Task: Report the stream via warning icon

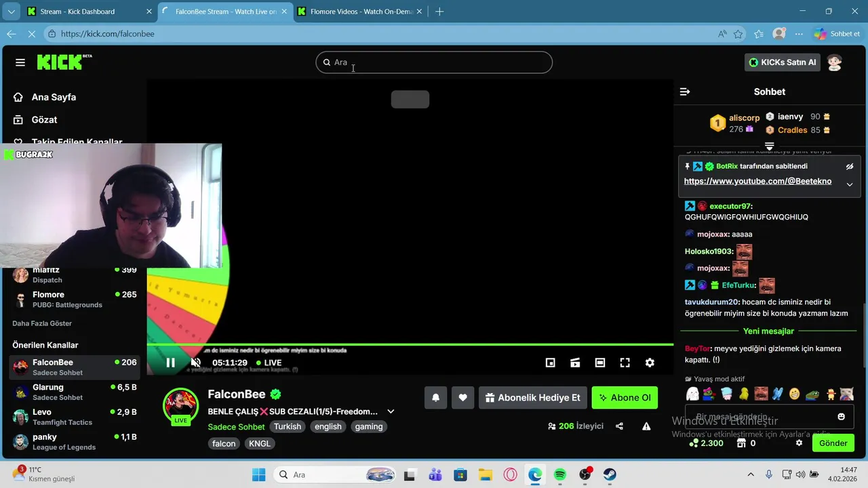Action: [646, 426]
